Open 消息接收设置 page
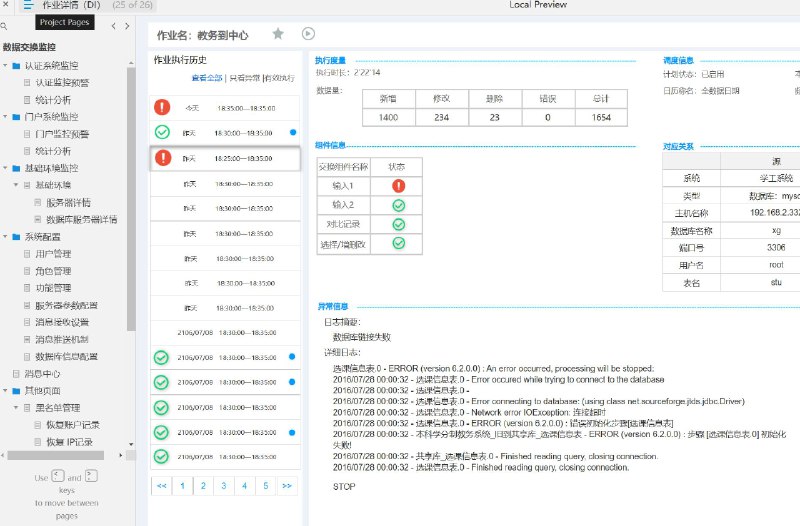This screenshot has width=800, height=526. [62, 322]
